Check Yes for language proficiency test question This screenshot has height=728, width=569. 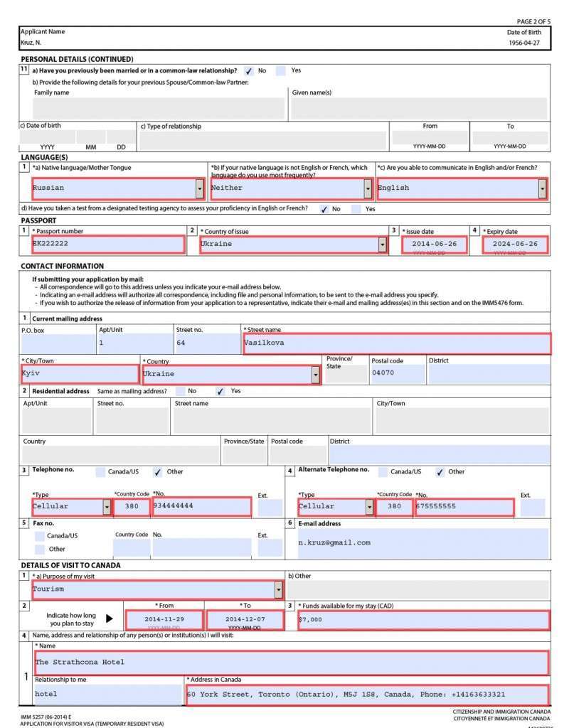tap(356, 209)
